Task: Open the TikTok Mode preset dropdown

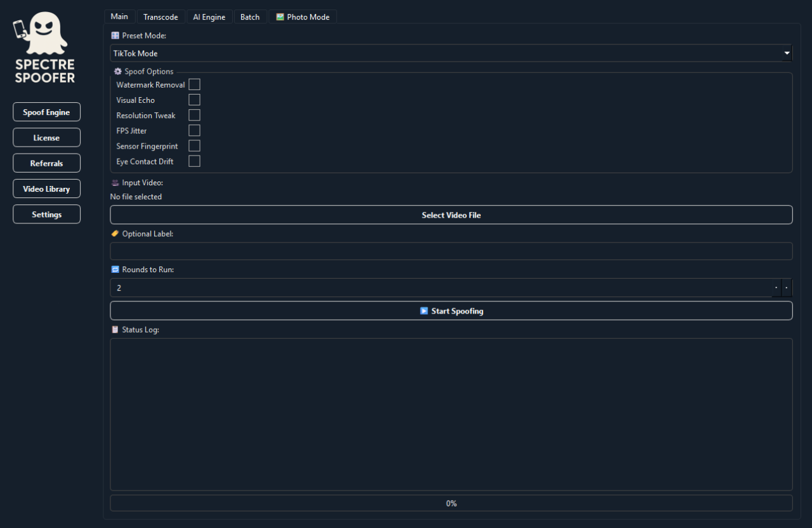Action: pyautogui.click(x=451, y=53)
